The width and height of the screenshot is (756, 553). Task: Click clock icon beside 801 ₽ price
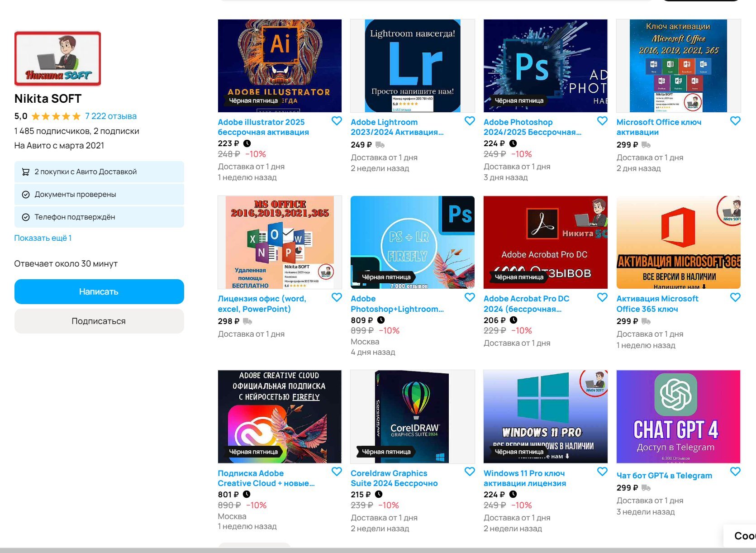click(247, 494)
